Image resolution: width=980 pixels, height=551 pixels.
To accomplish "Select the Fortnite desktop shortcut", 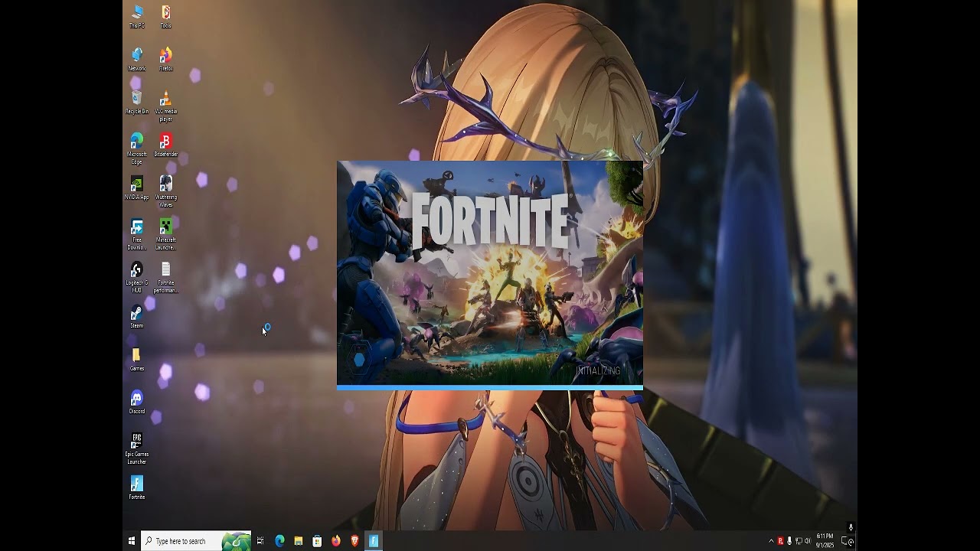I will pyautogui.click(x=136, y=488).
